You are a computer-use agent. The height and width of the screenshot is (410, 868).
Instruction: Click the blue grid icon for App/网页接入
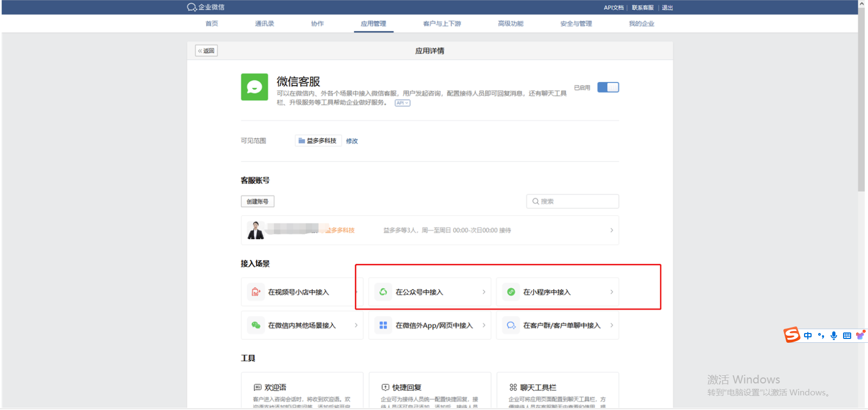(x=383, y=325)
